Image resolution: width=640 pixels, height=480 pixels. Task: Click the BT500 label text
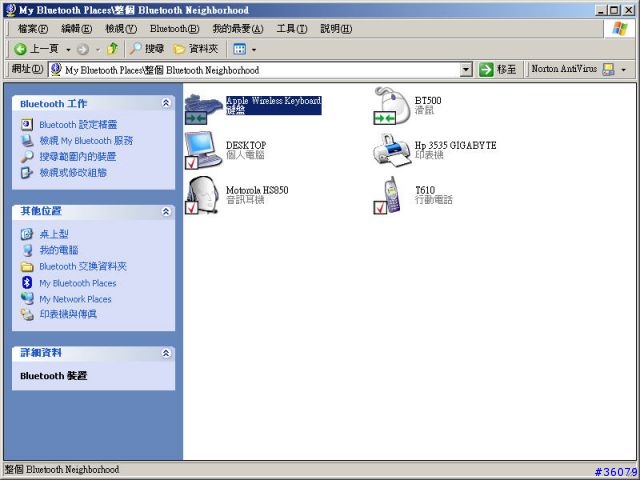click(428, 100)
